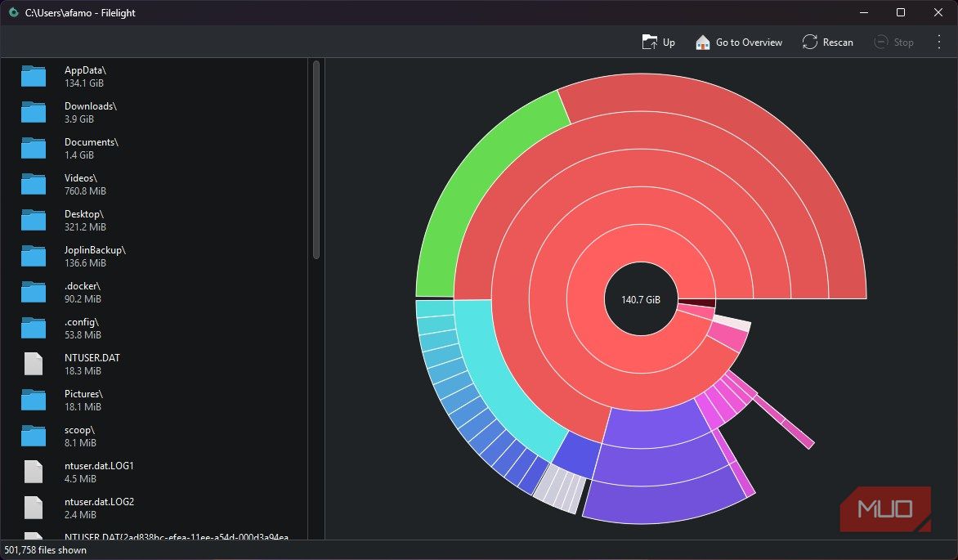Image resolution: width=958 pixels, height=560 pixels.
Task: Click the file list vertical scrollbar
Action: [x=316, y=160]
